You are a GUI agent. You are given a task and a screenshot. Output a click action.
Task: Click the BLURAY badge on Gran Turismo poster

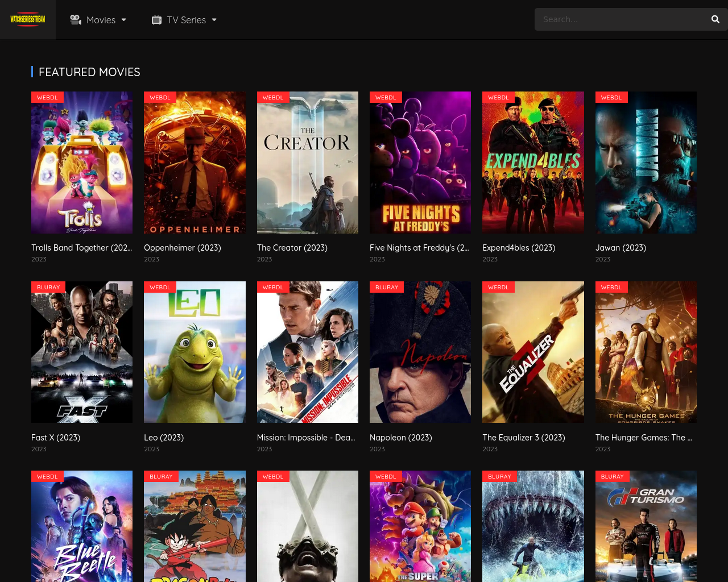[613, 476]
